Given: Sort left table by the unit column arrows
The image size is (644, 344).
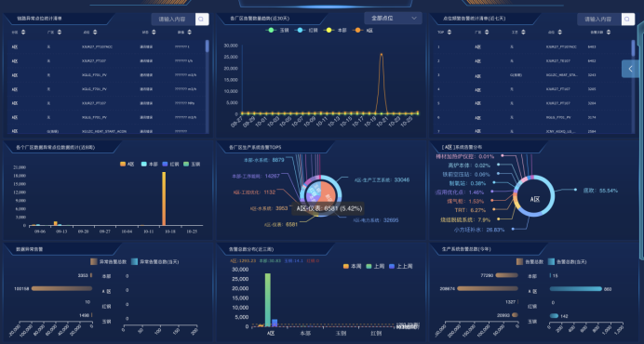Looking at the screenshot, I should coord(189,32).
